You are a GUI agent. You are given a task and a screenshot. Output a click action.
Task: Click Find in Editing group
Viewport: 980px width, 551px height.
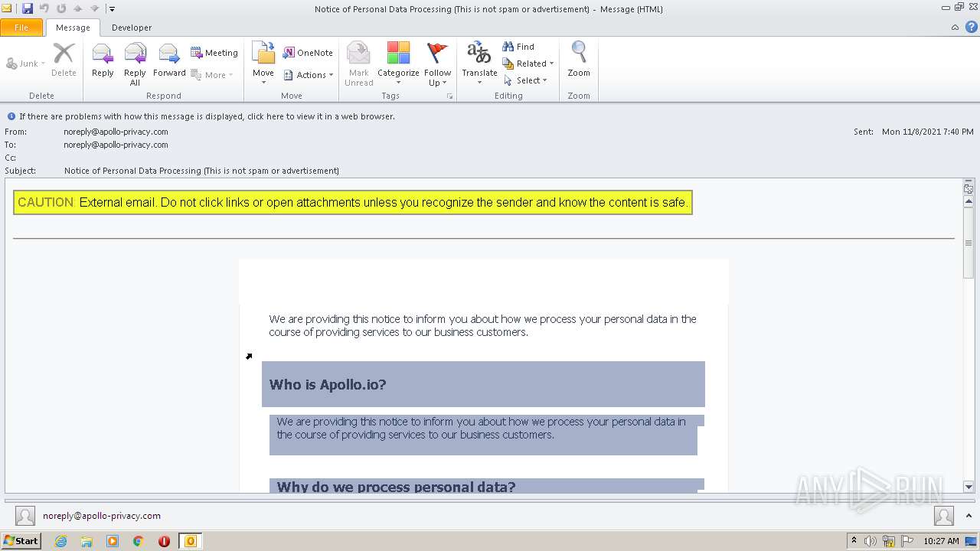coord(518,47)
